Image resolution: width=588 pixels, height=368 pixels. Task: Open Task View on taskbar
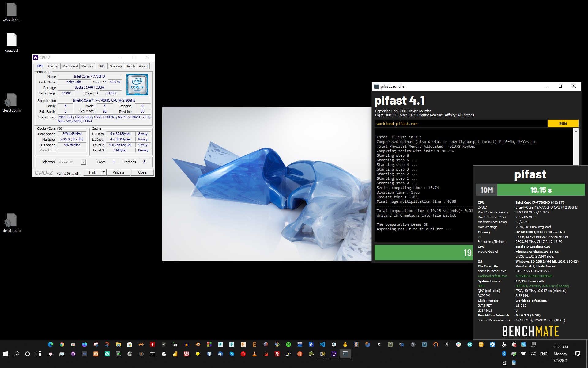tap(39, 354)
